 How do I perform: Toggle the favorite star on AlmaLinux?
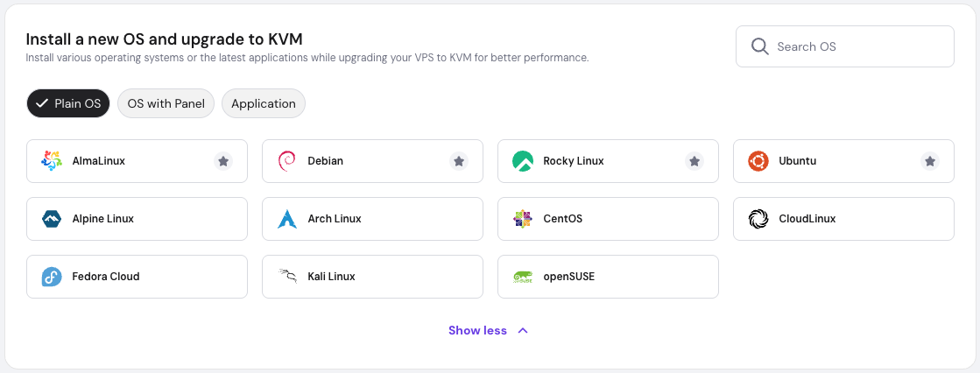coord(223,161)
